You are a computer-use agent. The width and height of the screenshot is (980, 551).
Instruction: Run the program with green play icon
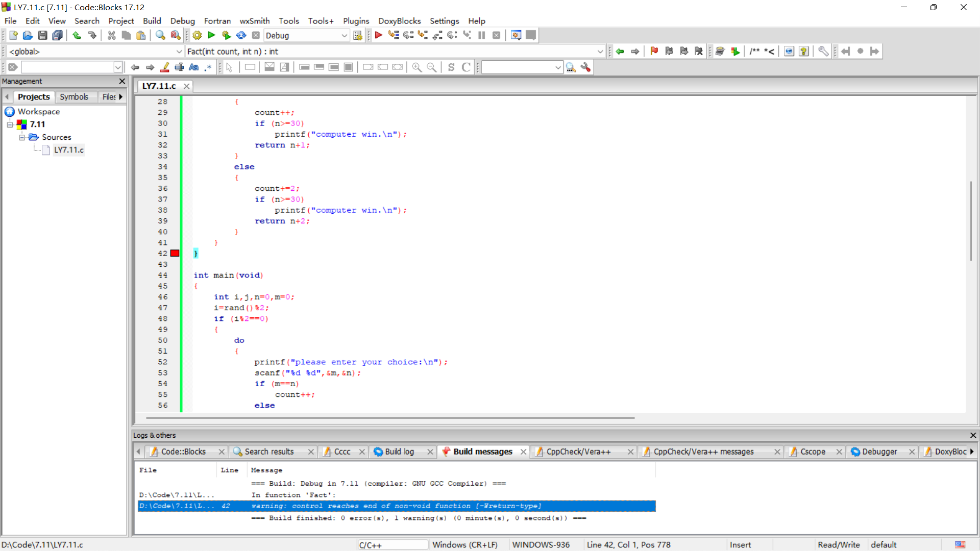pos(211,35)
